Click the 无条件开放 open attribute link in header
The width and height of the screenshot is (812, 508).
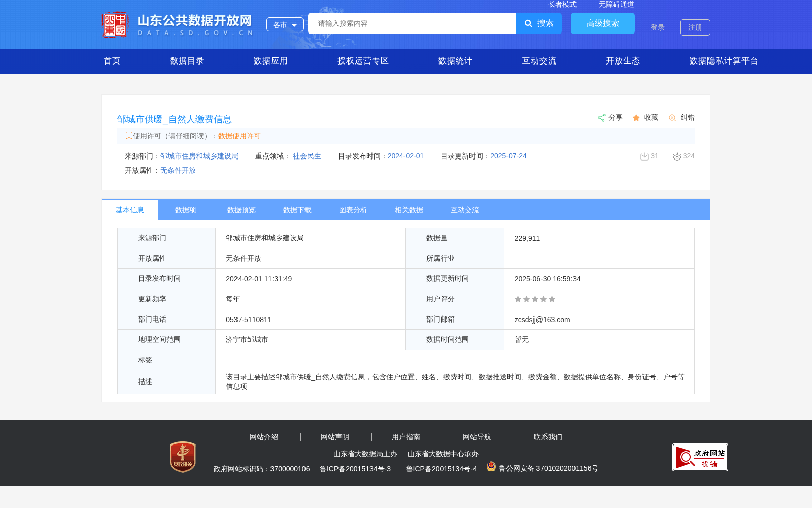click(178, 170)
